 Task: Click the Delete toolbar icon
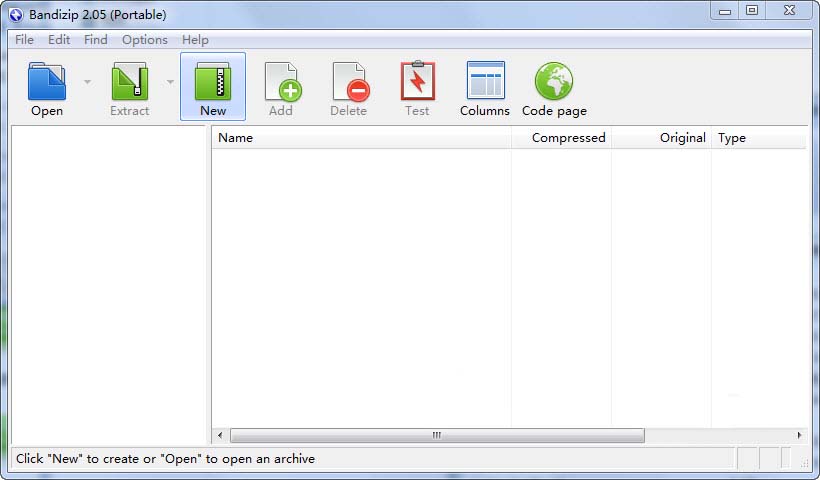(349, 82)
